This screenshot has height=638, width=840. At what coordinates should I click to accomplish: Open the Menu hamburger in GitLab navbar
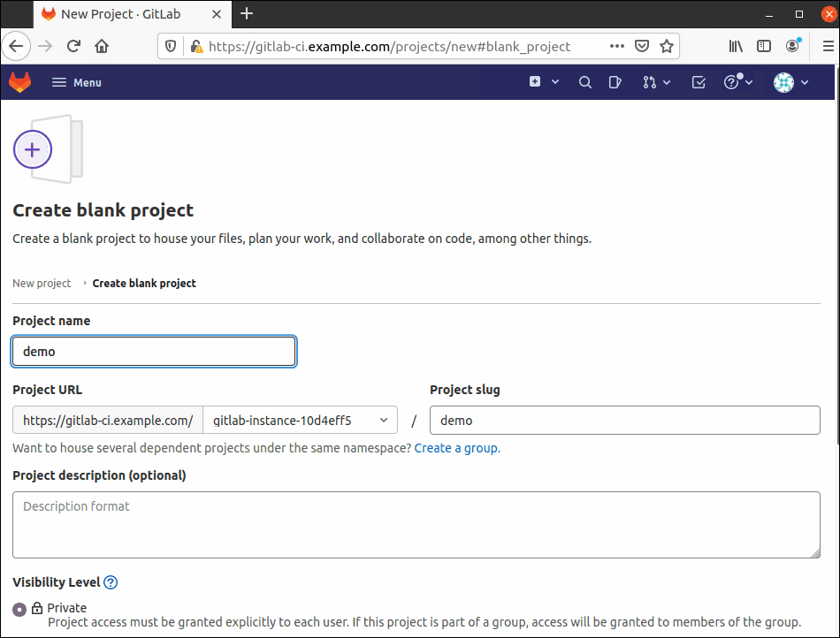(x=76, y=82)
